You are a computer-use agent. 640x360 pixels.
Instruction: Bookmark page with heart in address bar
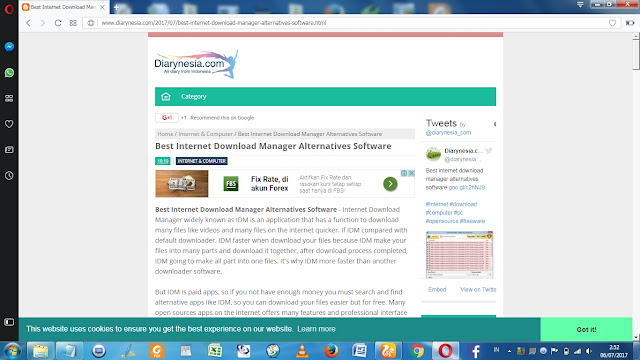[x=612, y=23]
